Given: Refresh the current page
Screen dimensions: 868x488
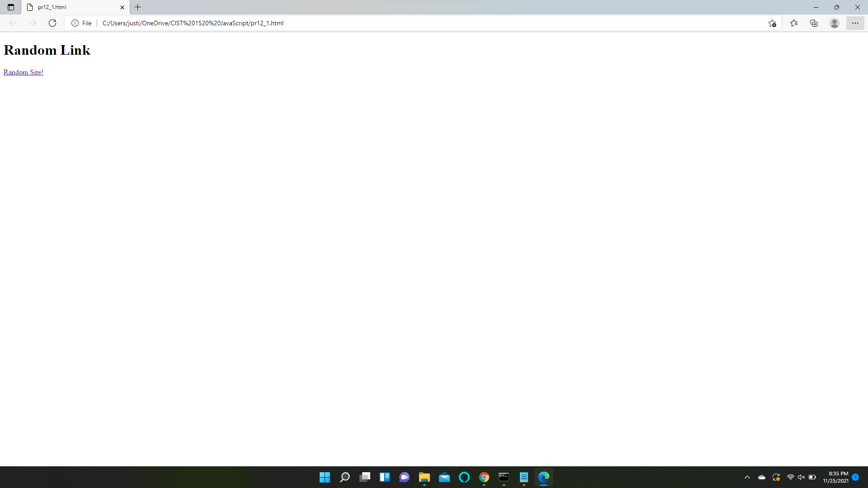Looking at the screenshot, I should tap(52, 23).
